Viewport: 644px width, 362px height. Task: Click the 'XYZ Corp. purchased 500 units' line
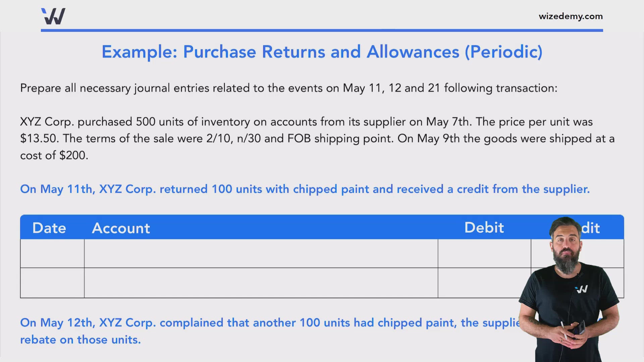306,122
